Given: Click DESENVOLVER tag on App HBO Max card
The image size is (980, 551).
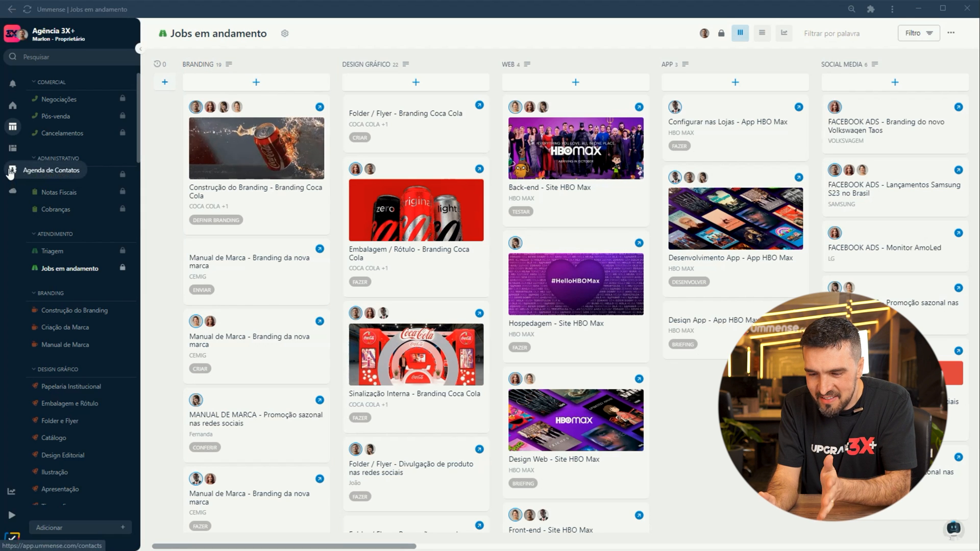Looking at the screenshot, I should click(689, 282).
